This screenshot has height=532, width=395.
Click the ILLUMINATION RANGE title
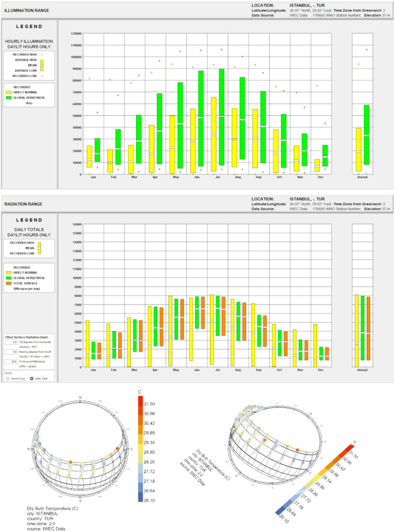27,10
